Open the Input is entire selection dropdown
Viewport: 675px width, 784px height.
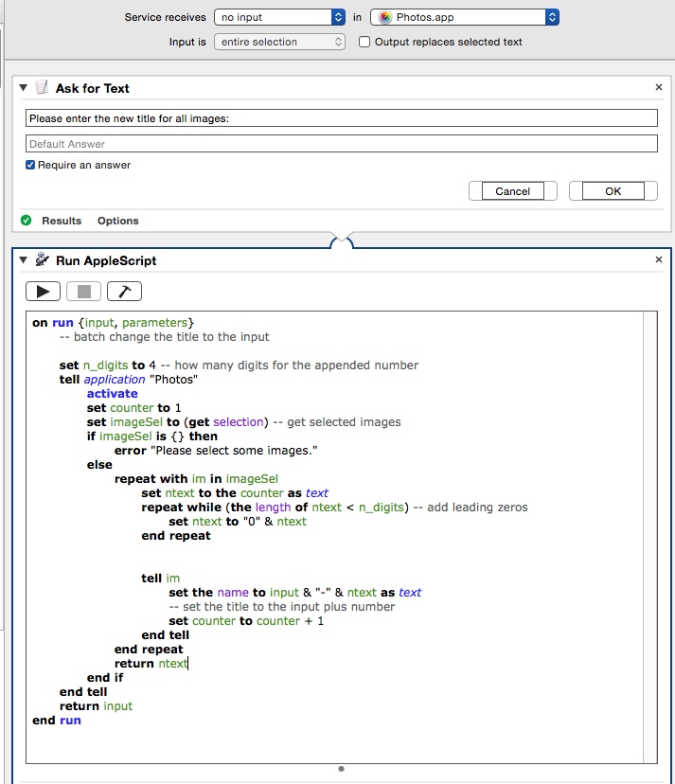click(279, 42)
